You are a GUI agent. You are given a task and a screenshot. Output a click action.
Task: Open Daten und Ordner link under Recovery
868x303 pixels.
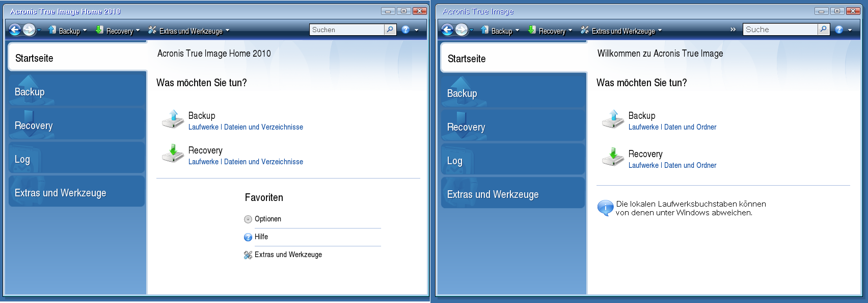tap(690, 165)
